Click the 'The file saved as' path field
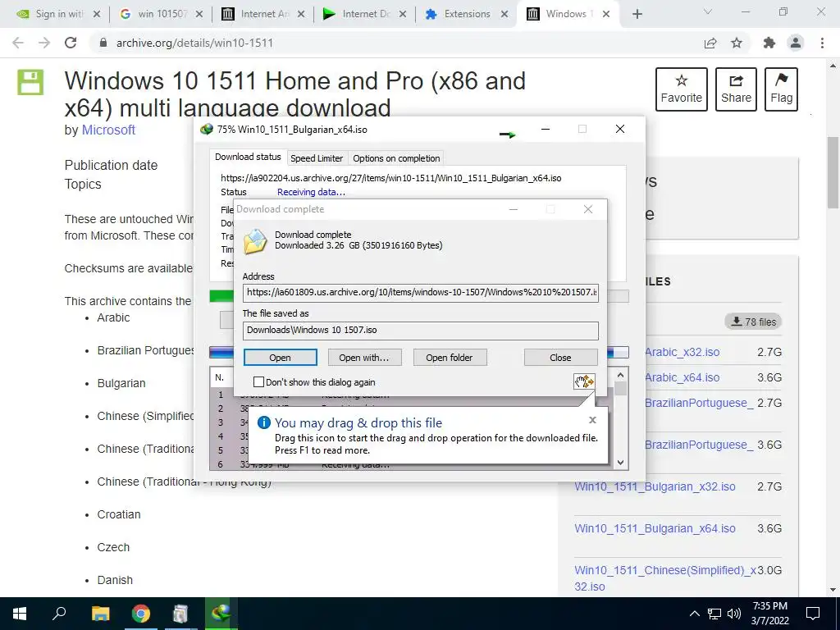Screen dimensions: 840x630 [421, 331]
